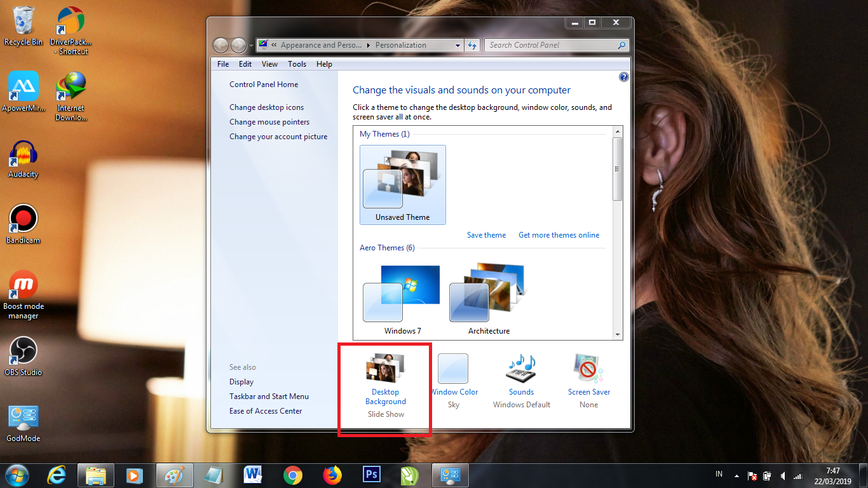Click in the Search Control Panel field
Image resolution: width=868 pixels, height=488 pixels.
coord(550,45)
